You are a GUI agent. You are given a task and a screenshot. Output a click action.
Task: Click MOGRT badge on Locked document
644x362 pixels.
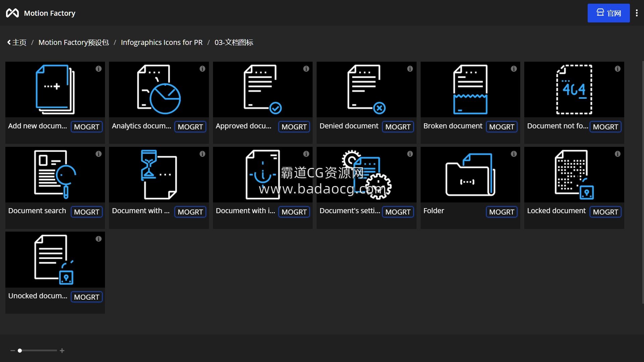point(605,212)
